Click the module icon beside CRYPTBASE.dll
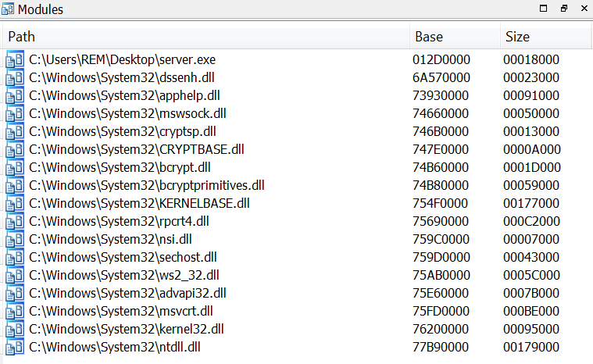The width and height of the screenshot is (593, 364). point(15,149)
